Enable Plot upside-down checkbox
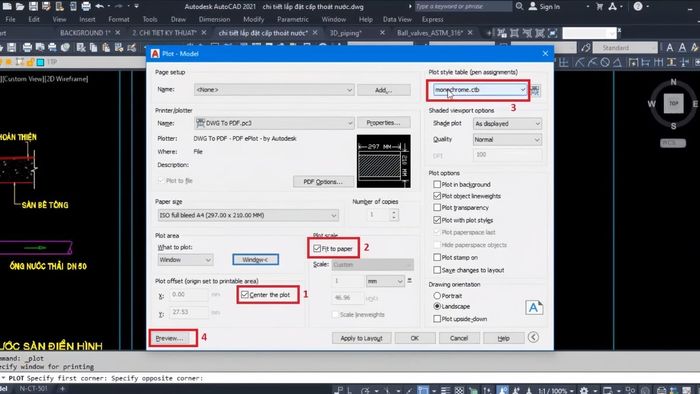The height and width of the screenshot is (394, 700). pyautogui.click(x=437, y=319)
